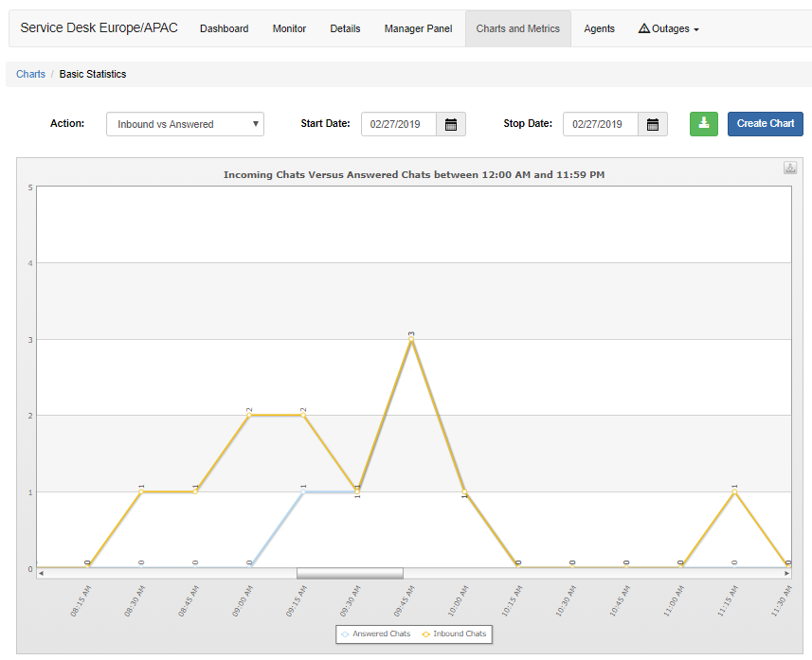
Task: Click the 11:00 AM axis label
Action: pos(674,601)
